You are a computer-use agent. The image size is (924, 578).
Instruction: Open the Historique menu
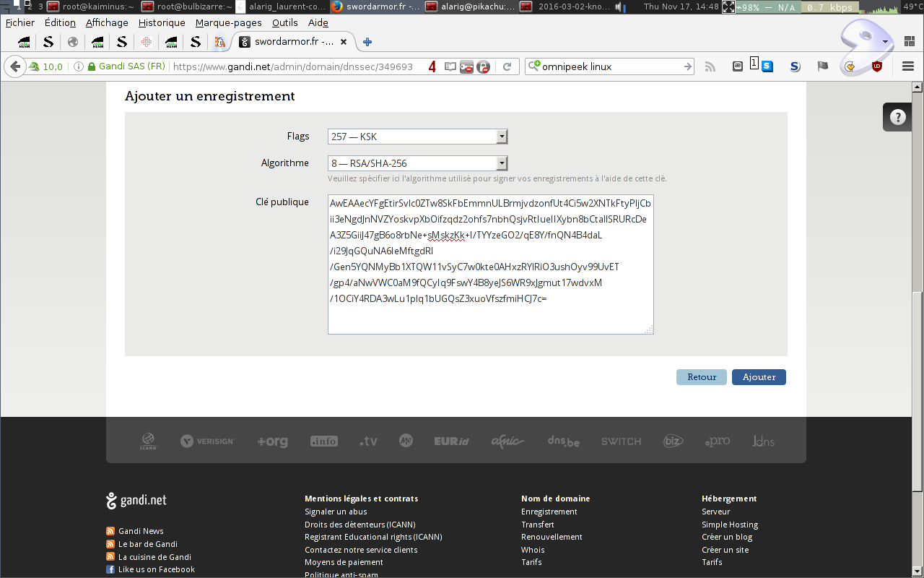coord(162,22)
